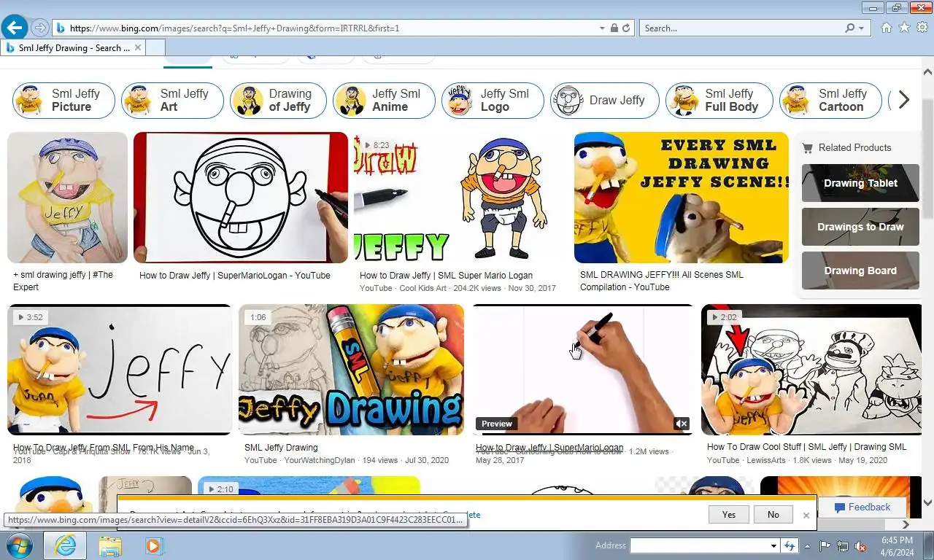
Task: Choose the Drawing of Jeffy suggestion chip
Action: point(278,100)
